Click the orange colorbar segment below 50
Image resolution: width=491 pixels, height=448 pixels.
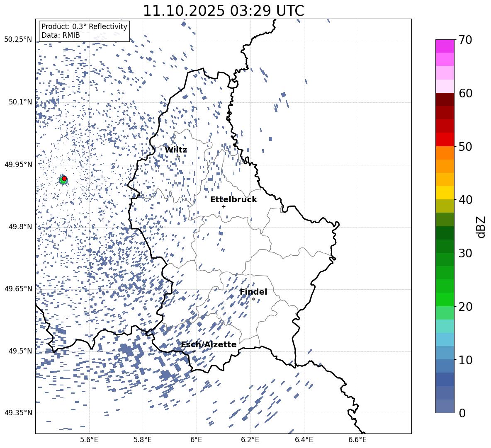pos(445,153)
